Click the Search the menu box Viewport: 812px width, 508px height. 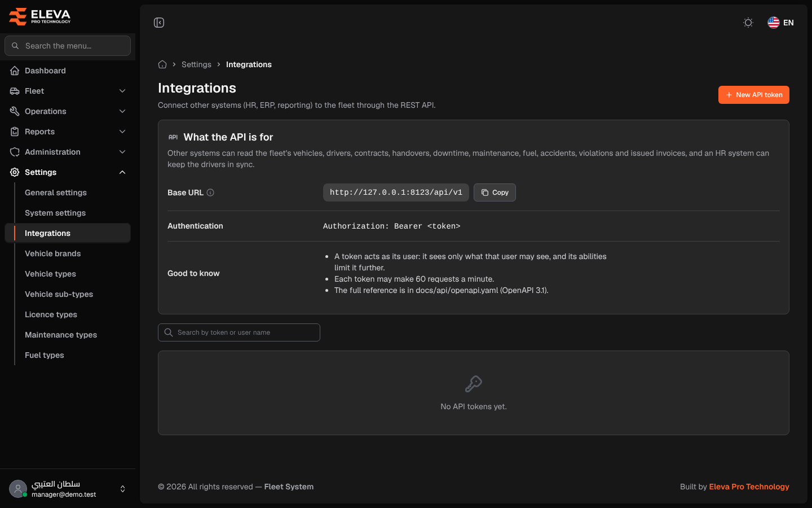tap(68, 46)
